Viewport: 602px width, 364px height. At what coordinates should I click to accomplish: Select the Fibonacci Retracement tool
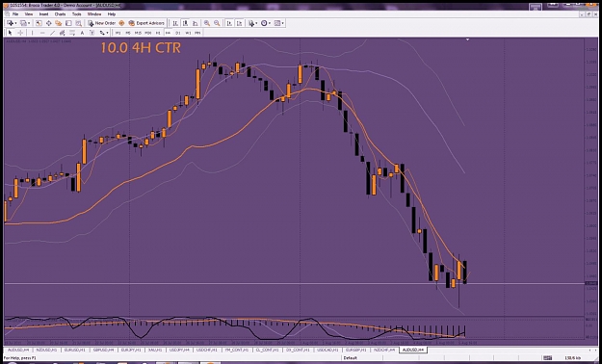72,33
